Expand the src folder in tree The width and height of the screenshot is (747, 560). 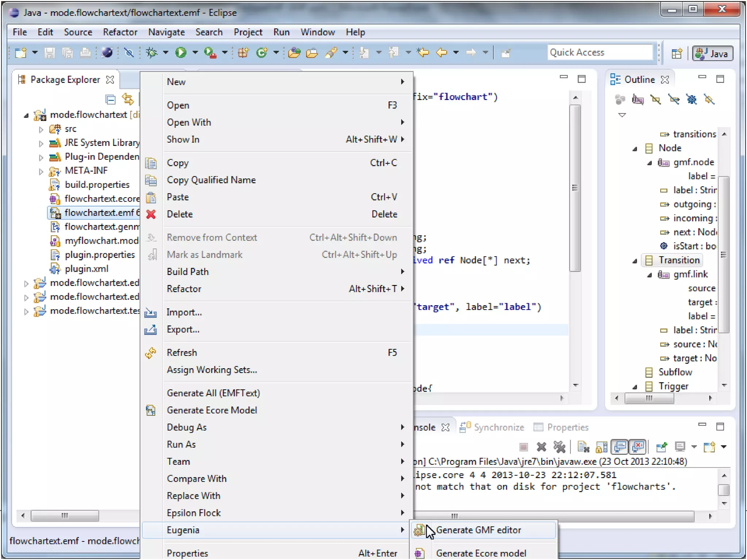click(41, 129)
